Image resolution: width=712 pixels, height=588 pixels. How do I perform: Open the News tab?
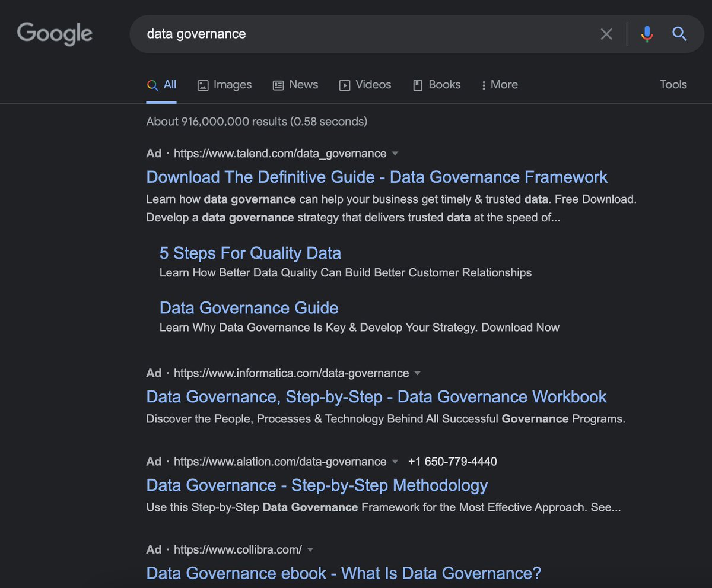point(295,85)
